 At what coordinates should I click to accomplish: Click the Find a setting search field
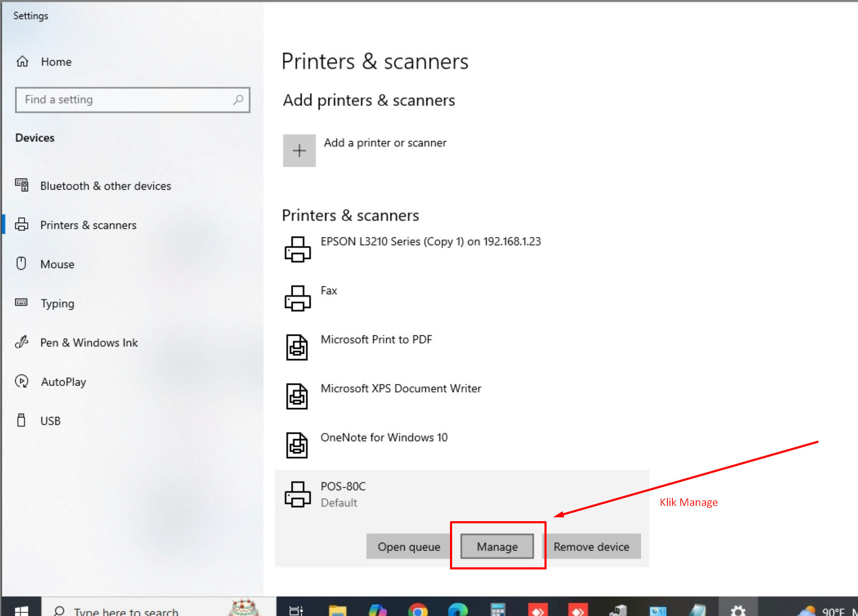pos(123,100)
